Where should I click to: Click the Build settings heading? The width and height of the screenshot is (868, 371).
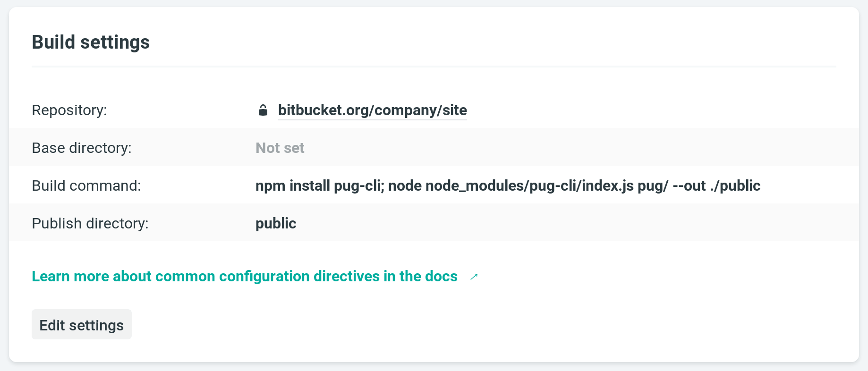click(x=91, y=42)
